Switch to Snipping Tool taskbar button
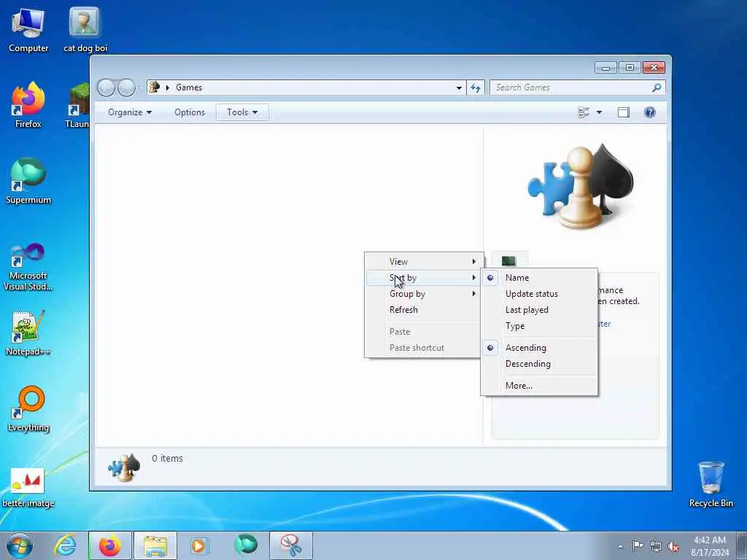The height and width of the screenshot is (560, 747). pos(291,545)
